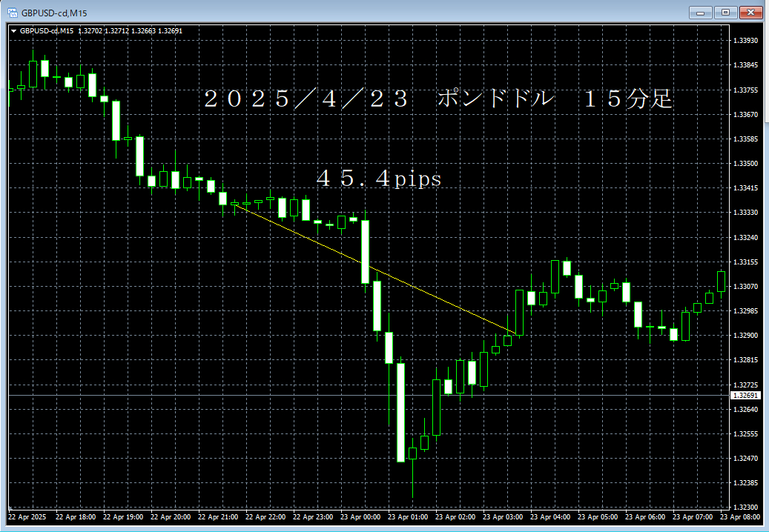
Task: Click the 1.33845 price scale value
Action: pos(745,65)
